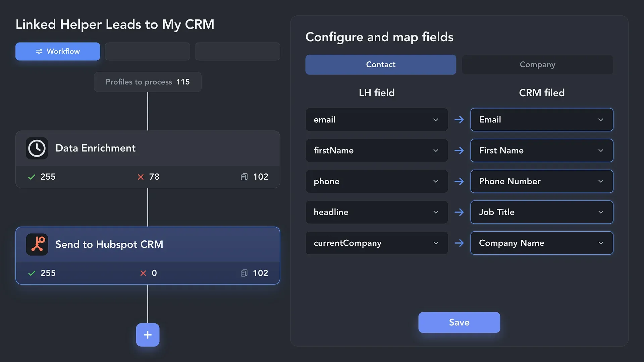Click the Hubspot logo icon
Viewport: 644px width, 362px height.
coord(37,244)
